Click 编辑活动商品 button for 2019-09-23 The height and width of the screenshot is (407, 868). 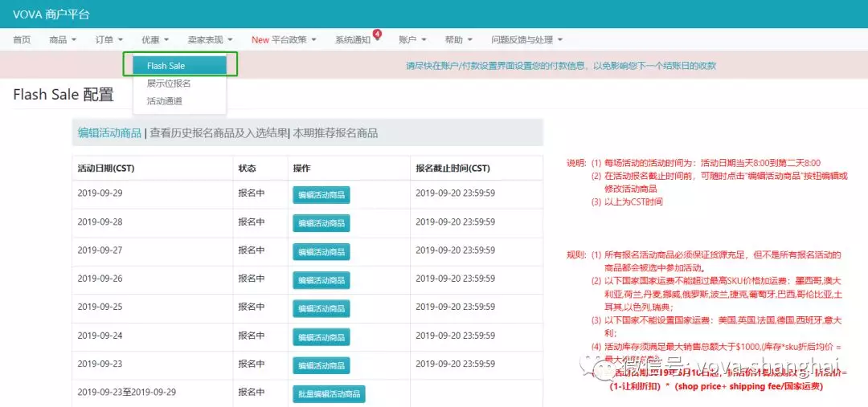pyautogui.click(x=321, y=365)
